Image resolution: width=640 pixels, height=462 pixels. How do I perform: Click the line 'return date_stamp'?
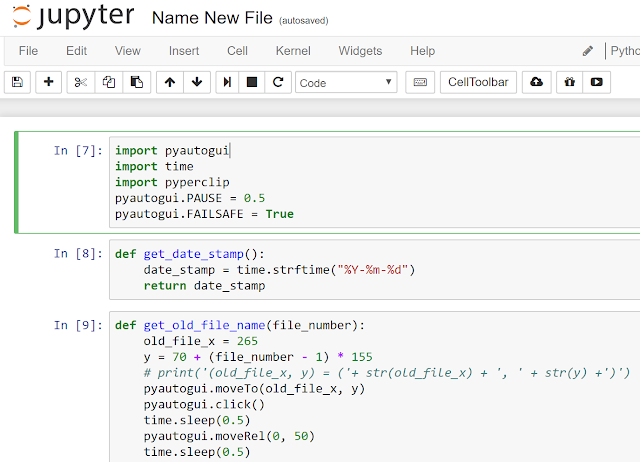(x=204, y=286)
